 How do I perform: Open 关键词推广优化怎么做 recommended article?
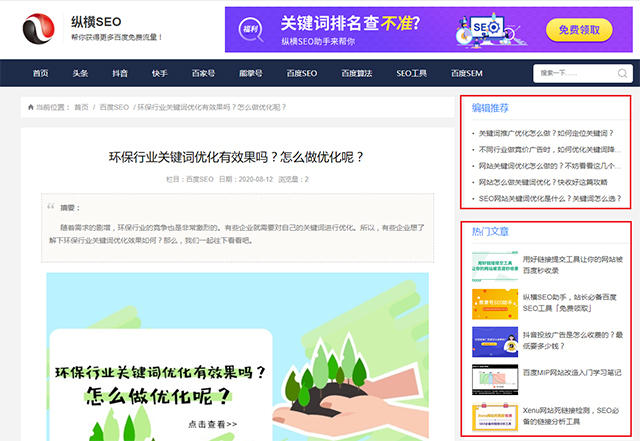coord(546,133)
